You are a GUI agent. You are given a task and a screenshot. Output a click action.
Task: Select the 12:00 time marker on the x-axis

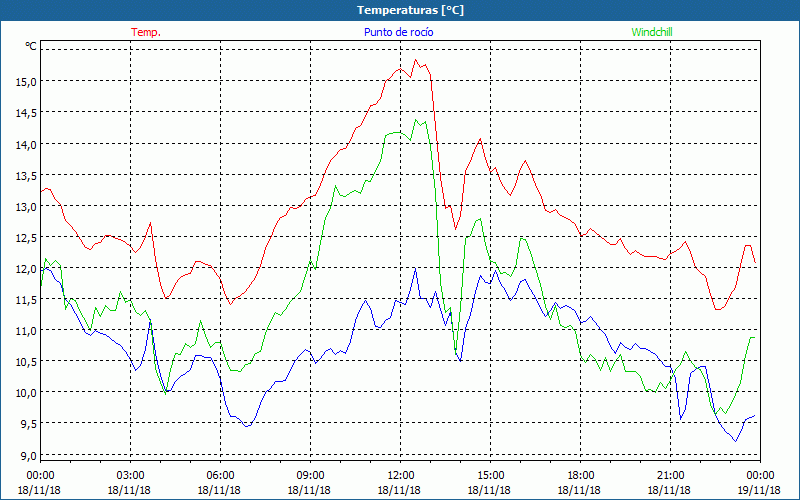click(x=400, y=475)
